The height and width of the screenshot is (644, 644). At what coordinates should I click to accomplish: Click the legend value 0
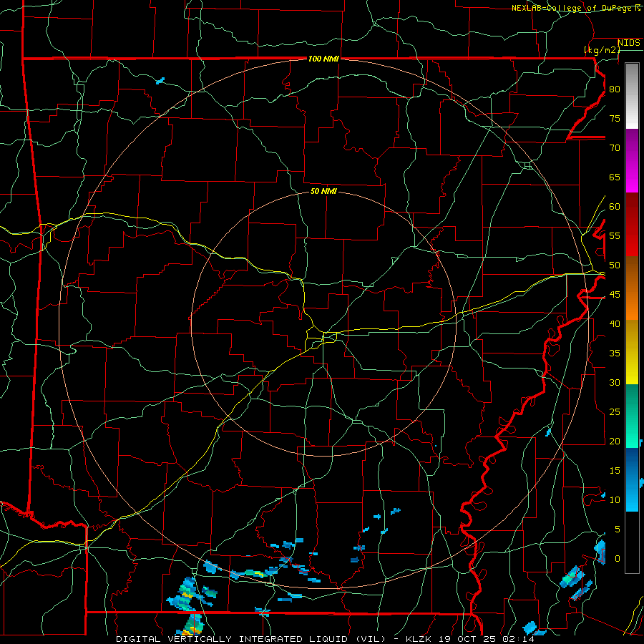pyautogui.click(x=618, y=559)
